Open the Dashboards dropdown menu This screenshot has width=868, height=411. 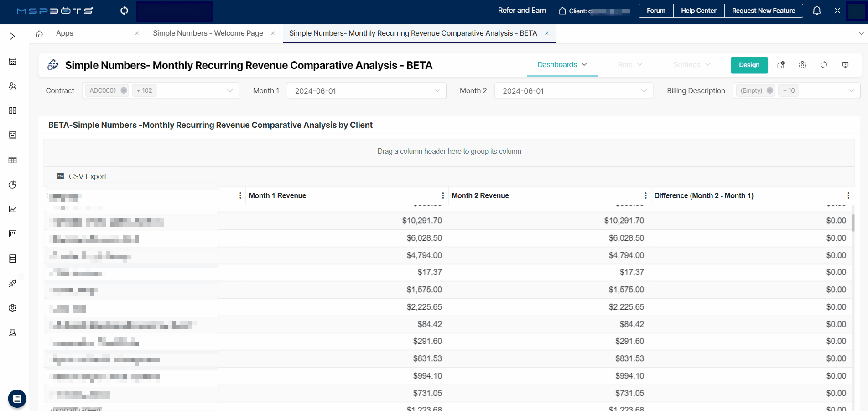[562, 65]
